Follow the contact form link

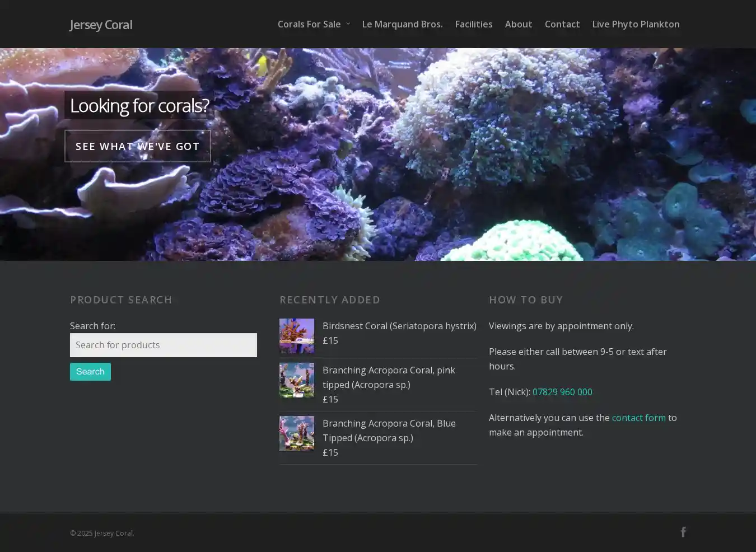pos(638,418)
